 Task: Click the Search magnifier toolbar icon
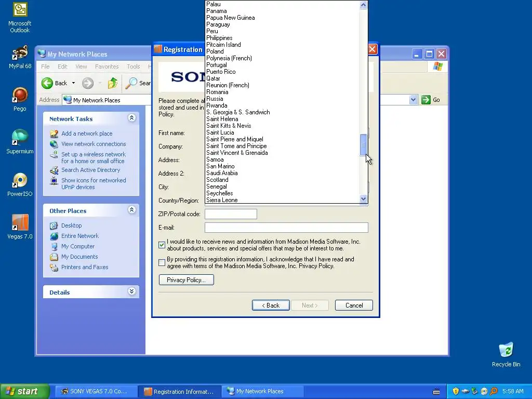tap(131, 83)
